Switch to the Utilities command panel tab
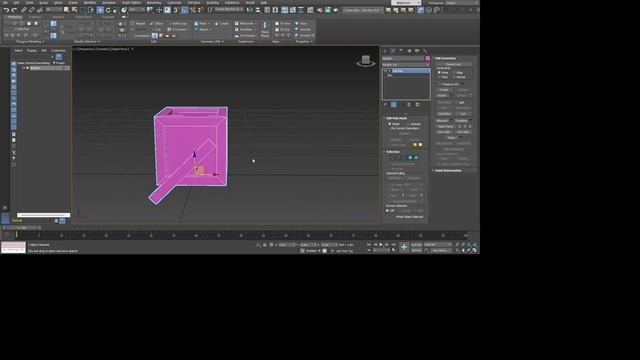The width and height of the screenshot is (640, 360). click(425, 51)
